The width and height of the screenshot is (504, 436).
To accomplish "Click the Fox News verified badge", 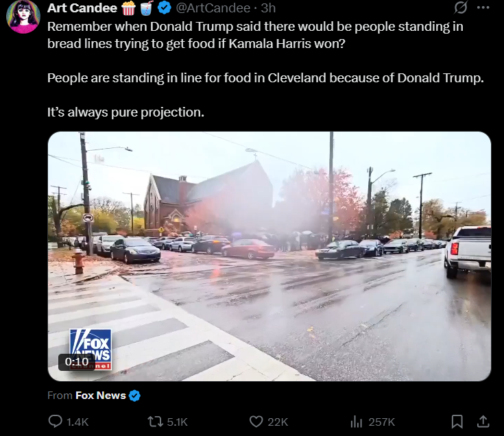I will point(134,396).
